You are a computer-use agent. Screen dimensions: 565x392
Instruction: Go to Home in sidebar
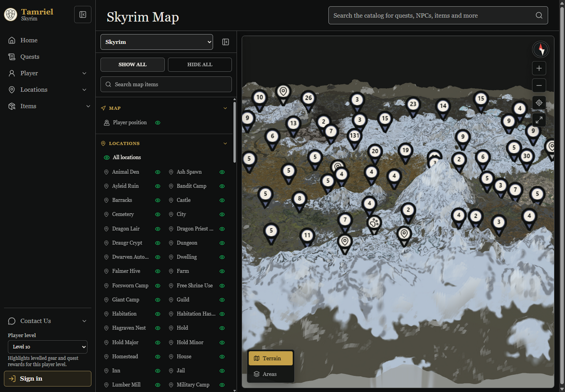coord(48,40)
